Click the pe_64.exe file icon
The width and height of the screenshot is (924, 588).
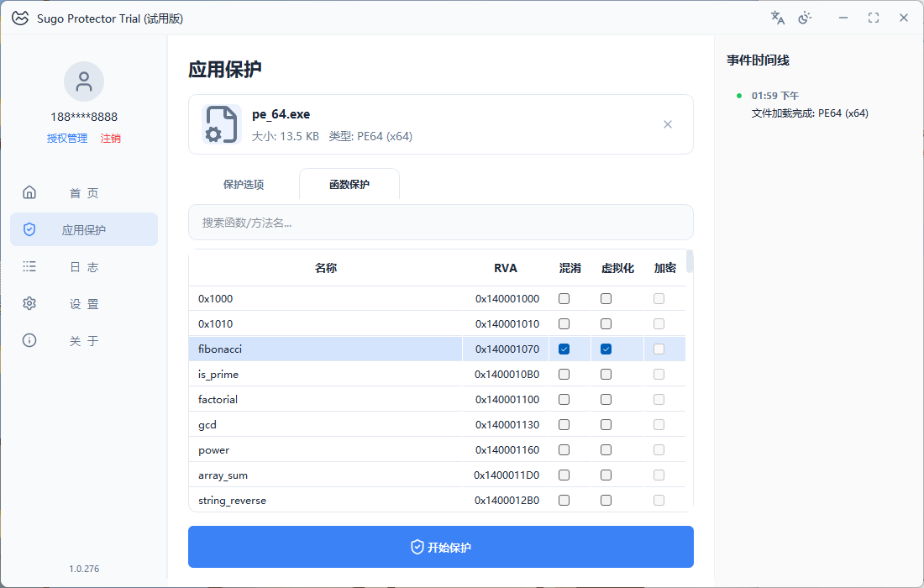click(221, 124)
